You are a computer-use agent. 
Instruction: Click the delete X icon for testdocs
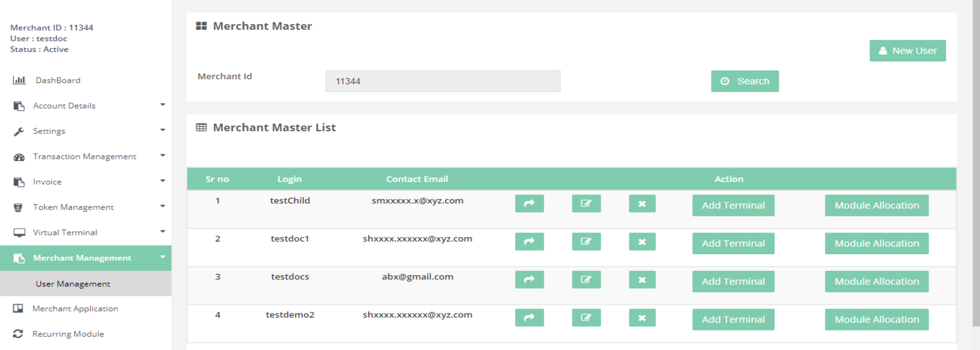[x=642, y=280]
